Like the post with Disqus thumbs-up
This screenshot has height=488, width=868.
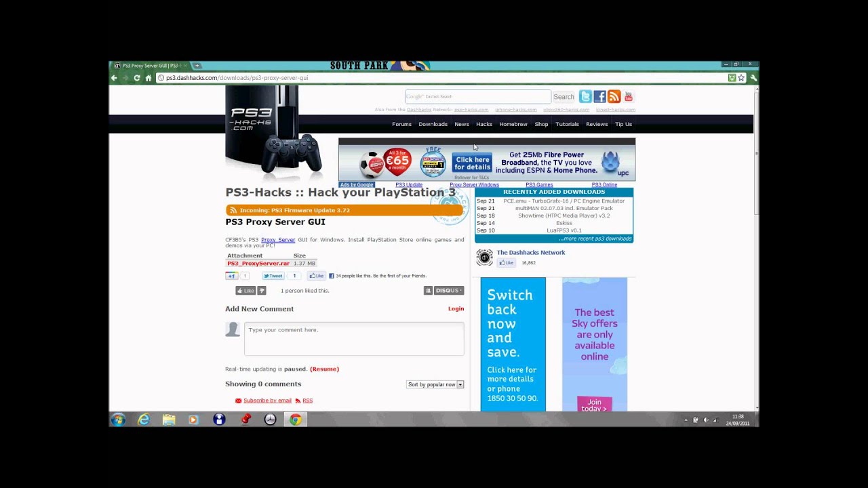pos(245,291)
